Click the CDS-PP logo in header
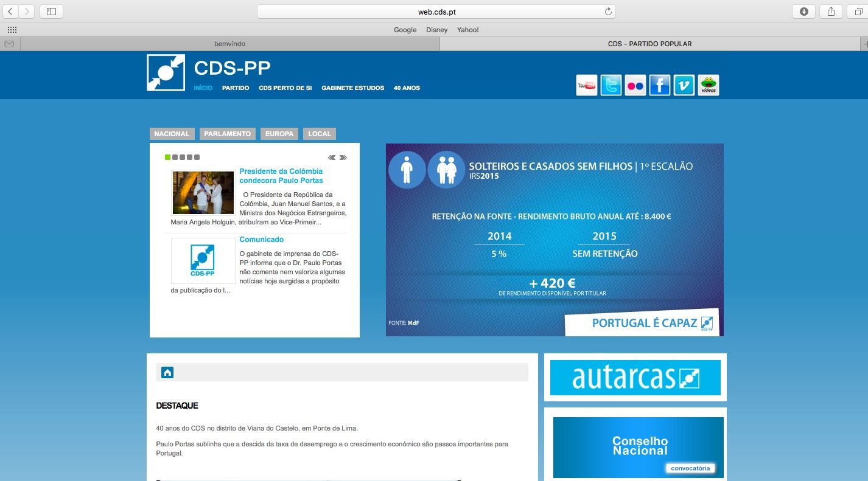The height and width of the screenshot is (481, 868). pyautogui.click(x=166, y=73)
